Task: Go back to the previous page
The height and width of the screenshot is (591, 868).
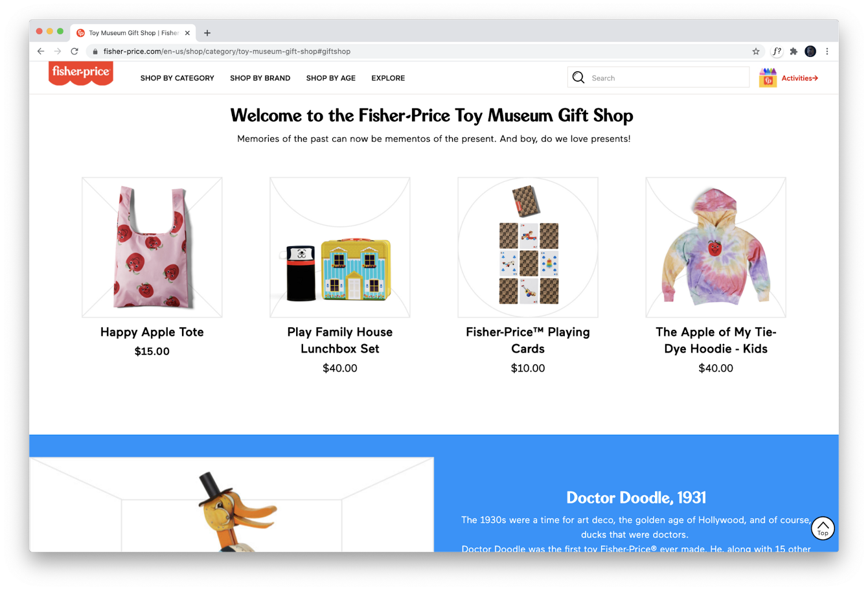Action: point(41,51)
